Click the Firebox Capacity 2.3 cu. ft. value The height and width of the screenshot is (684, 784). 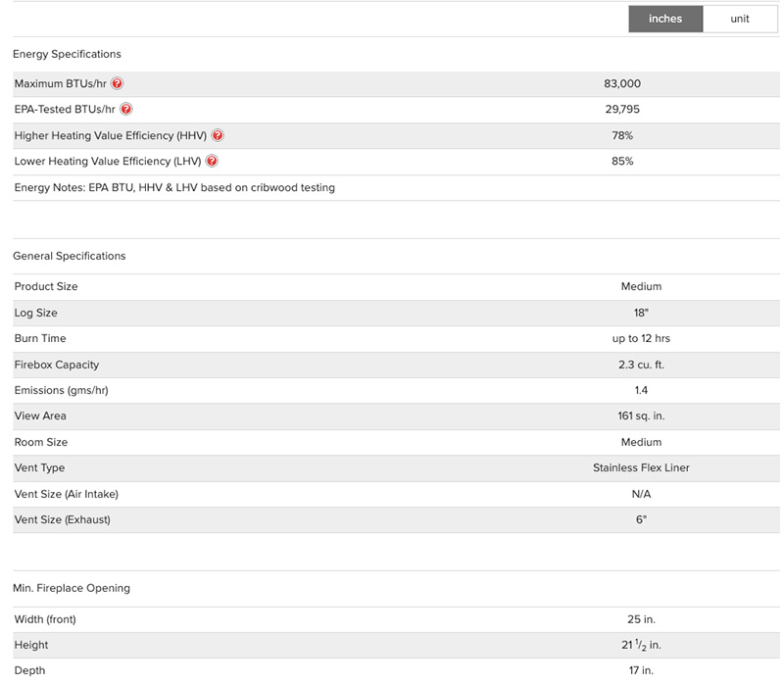point(641,365)
